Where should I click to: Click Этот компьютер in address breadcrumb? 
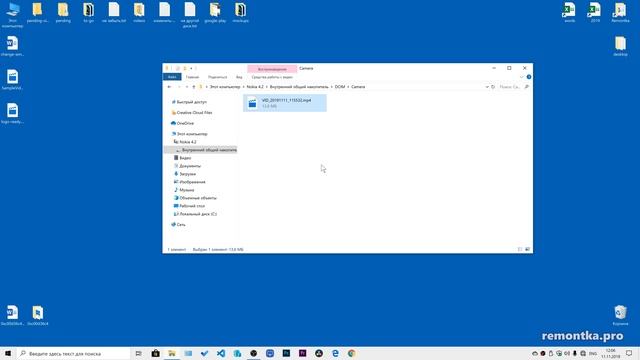tap(225, 87)
